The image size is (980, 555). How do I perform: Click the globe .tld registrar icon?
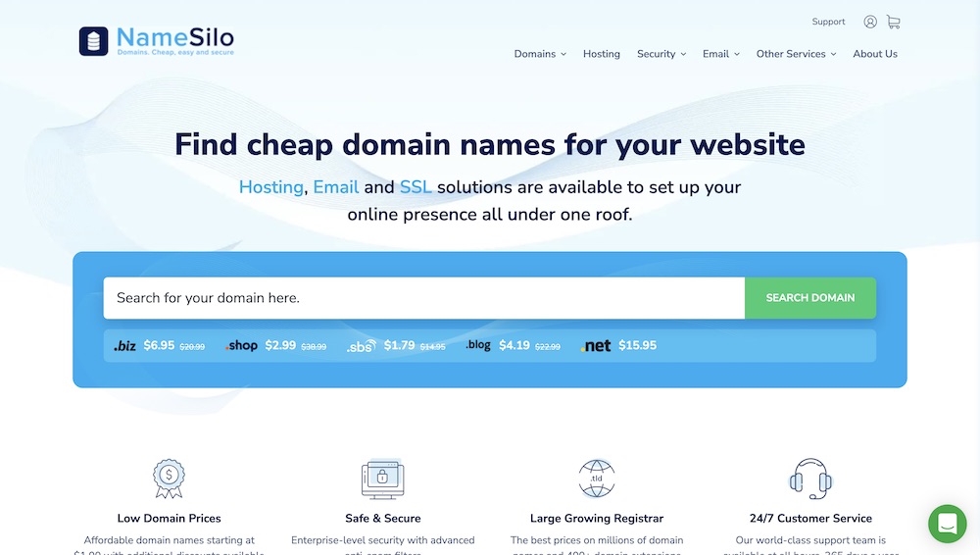(x=597, y=479)
